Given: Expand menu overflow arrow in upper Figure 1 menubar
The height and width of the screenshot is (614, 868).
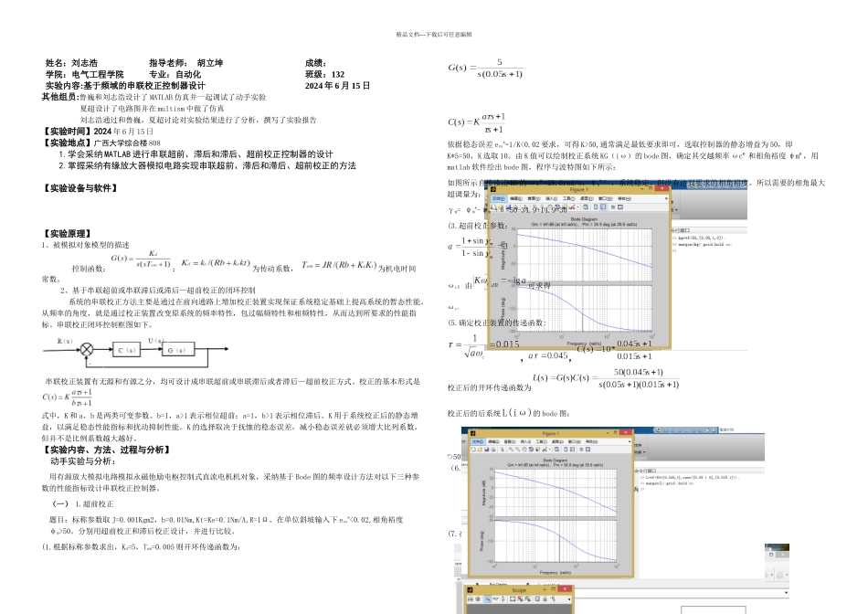Looking at the screenshot, I should [x=666, y=198].
